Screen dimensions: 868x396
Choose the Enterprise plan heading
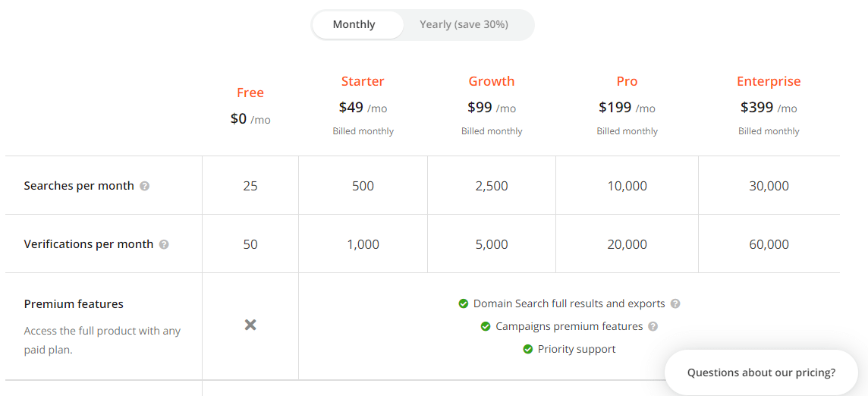[769, 81]
